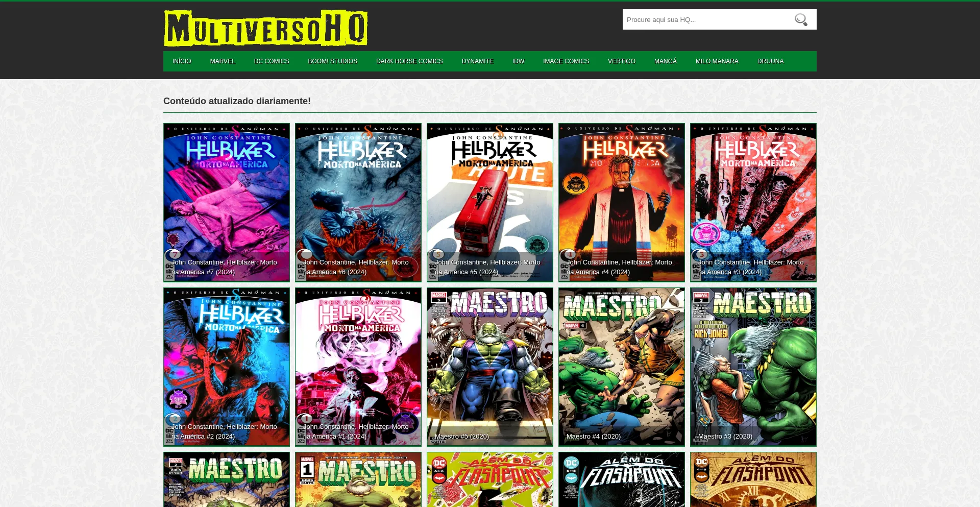The height and width of the screenshot is (507, 980).
Task: Open MANGÁ category
Action: (666, 61)
